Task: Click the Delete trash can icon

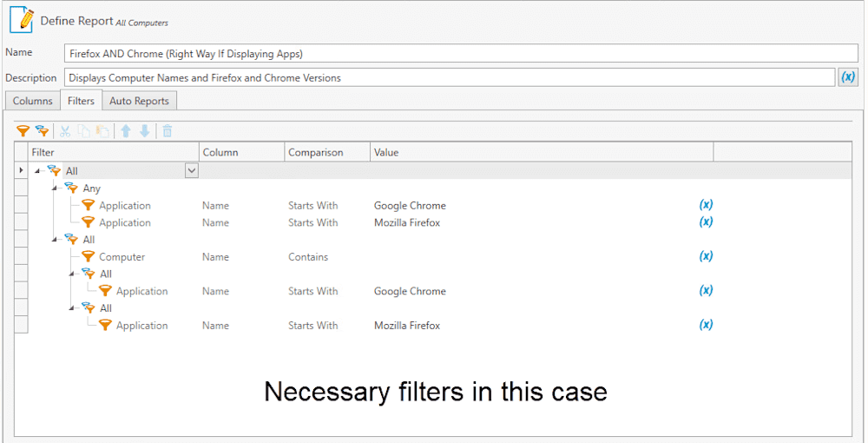Action: (168, 130)
